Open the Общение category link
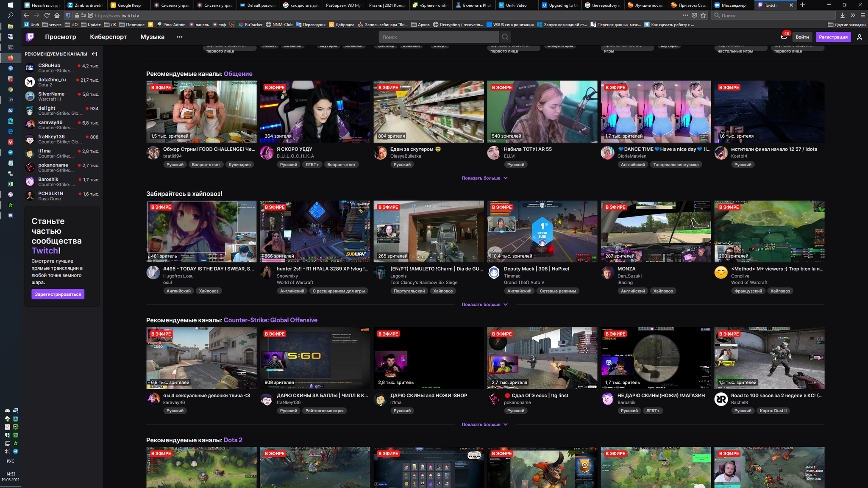This screenshot has height=488, width=868. click(x=238, y=74)
